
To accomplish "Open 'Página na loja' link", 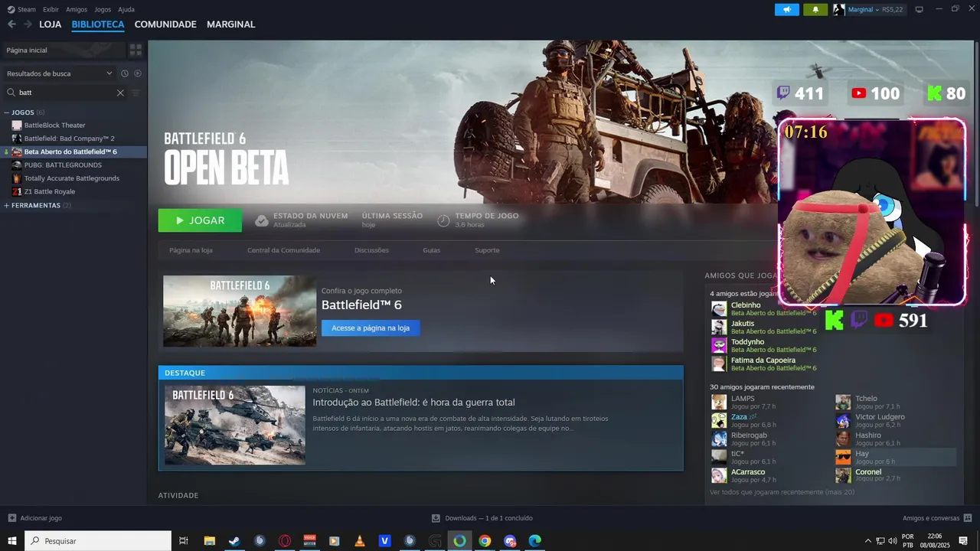I will tap(191, 250).
